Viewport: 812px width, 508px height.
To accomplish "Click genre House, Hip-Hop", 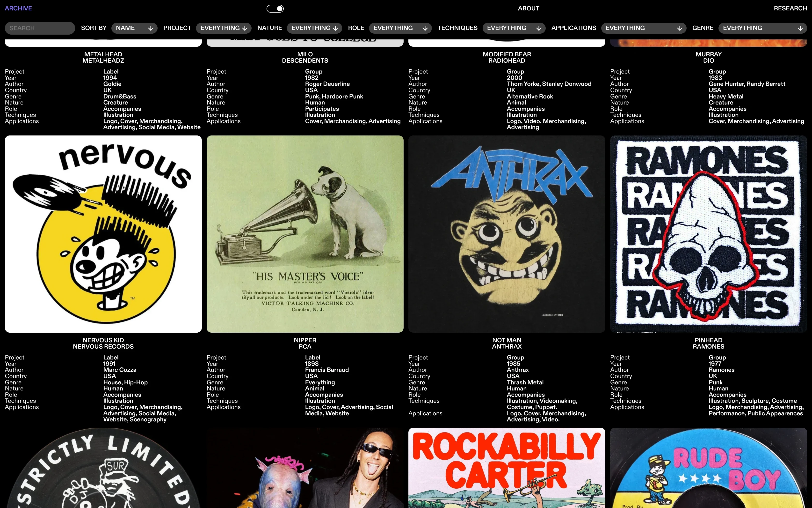I will (x=125, y=382).
